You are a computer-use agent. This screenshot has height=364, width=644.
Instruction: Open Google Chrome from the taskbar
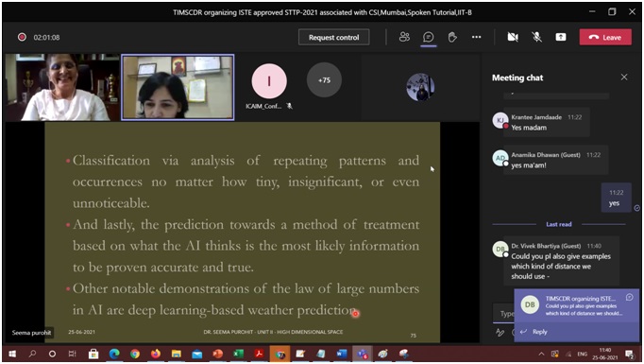click(x=135, y=354)
